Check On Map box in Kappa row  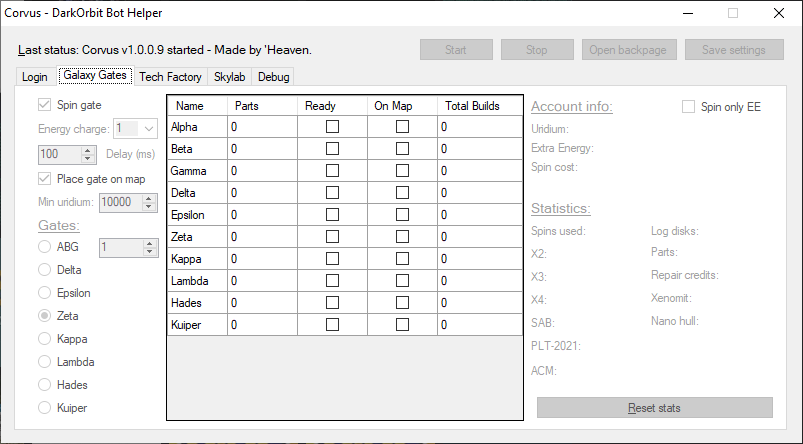click(x=403, y=259)
